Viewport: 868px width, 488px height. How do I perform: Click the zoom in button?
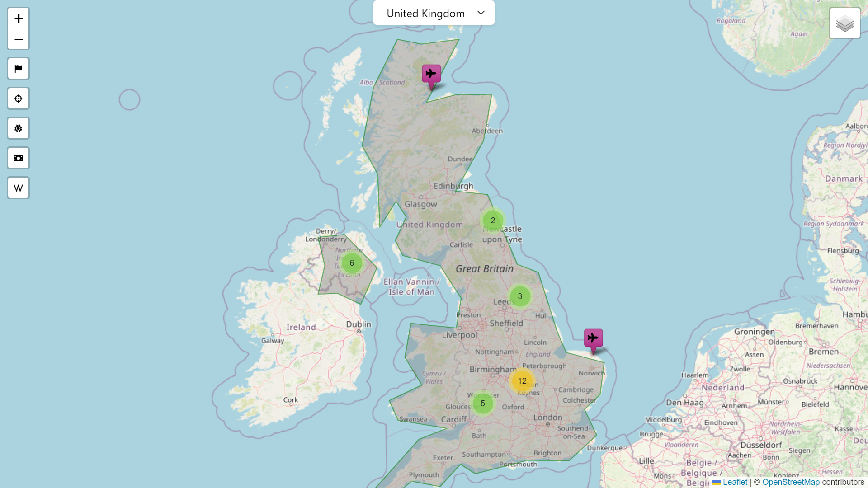pyautogui.click(x=19, y=18)
